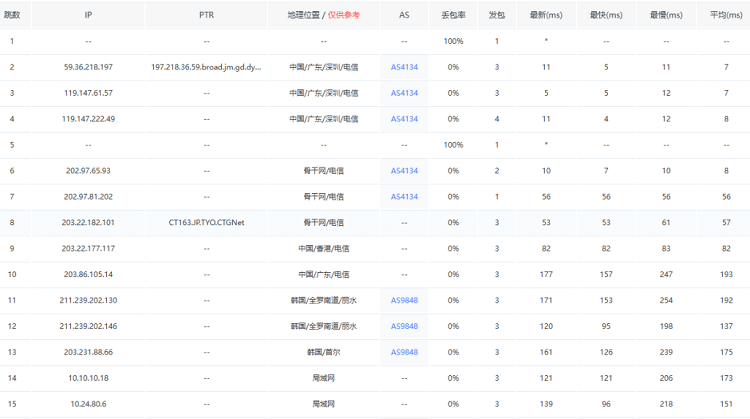The image size is (750, 419).
Task: Click average value 193 in hop 10
Action: (726, 274)
